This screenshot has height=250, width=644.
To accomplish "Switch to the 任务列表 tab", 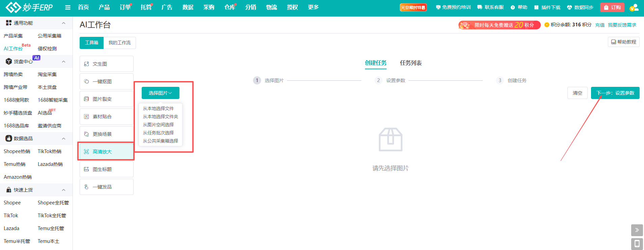I will (411, 63).
